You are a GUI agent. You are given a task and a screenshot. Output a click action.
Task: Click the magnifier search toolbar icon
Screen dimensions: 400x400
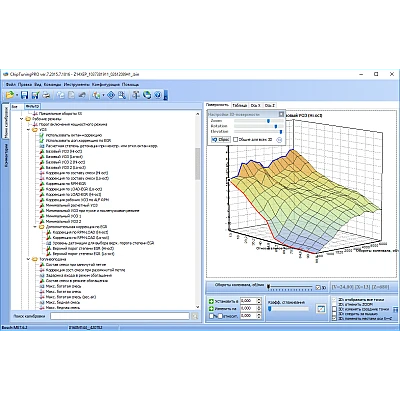[122, 95]
